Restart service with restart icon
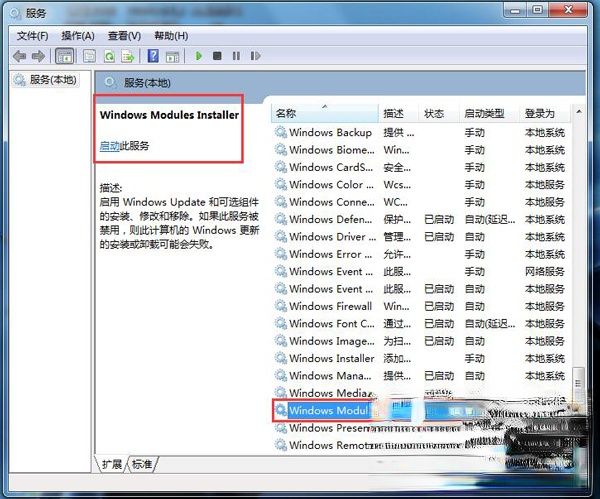This screenshot has height=499, width=600. [x=255, y=56]
